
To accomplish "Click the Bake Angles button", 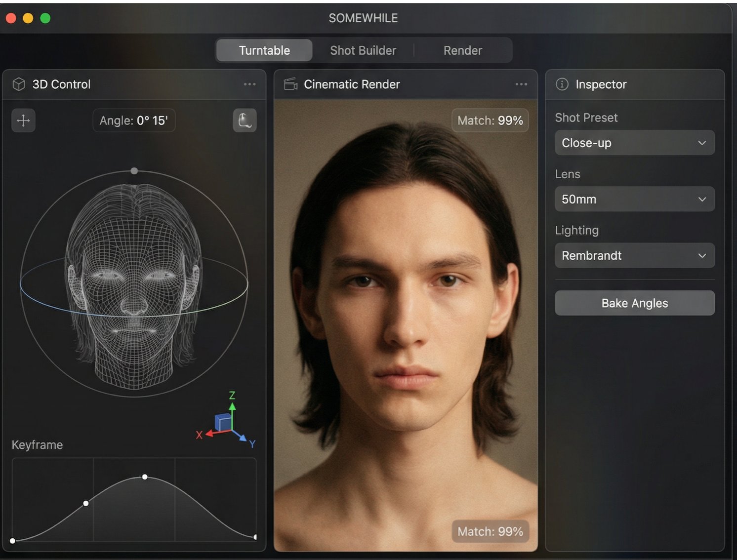I will (x=634, y=303).
